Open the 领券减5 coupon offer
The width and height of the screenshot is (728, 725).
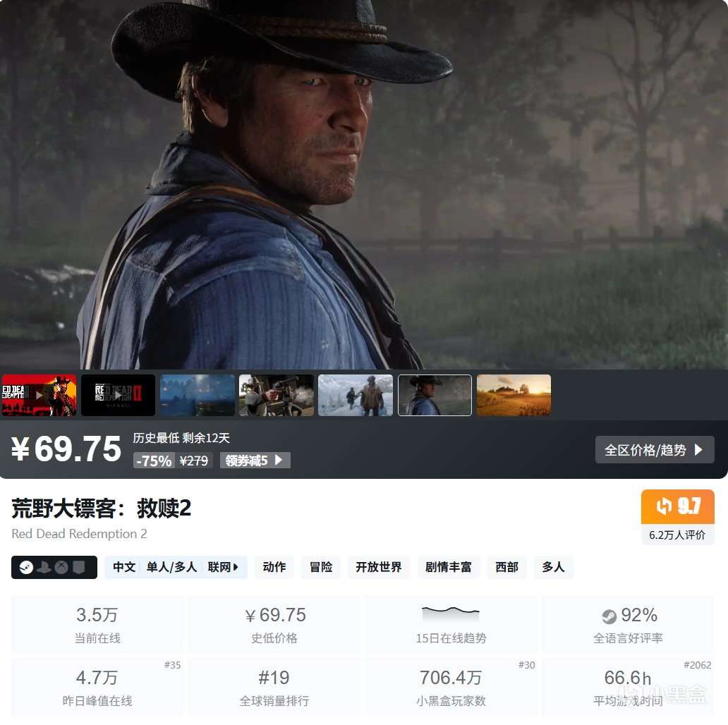[255, 461]
